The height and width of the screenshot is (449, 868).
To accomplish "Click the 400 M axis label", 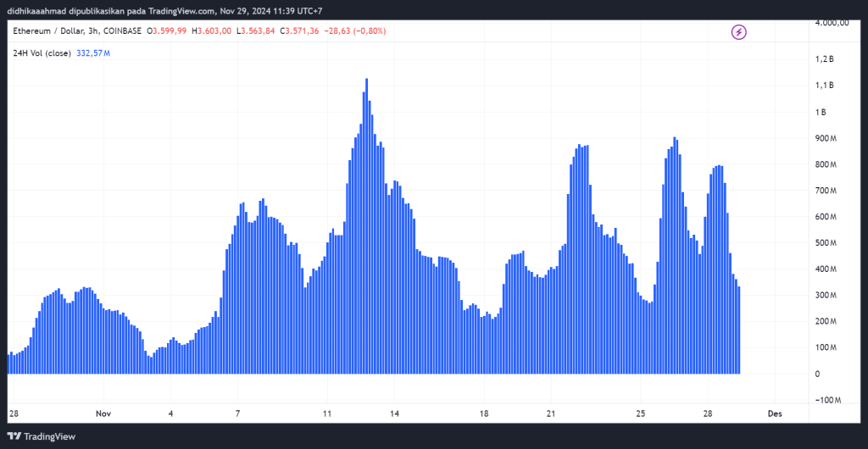I will pos(826,269).
